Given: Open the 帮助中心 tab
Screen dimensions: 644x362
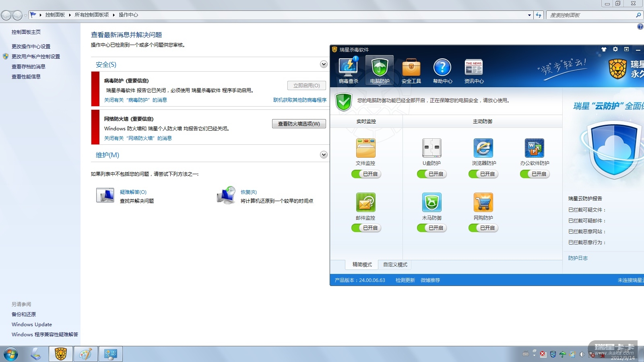Looking at the screenshot, I should [442, 71].
